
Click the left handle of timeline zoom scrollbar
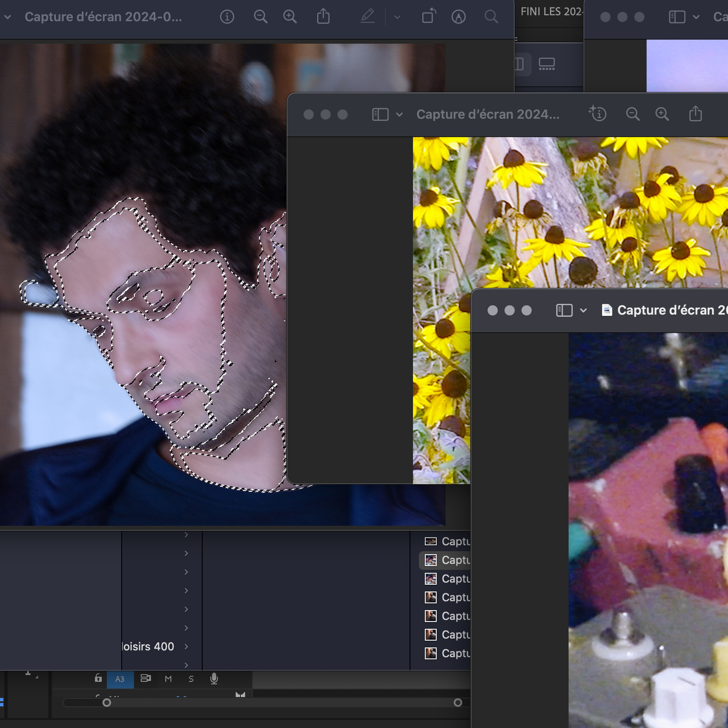pos(107,703)
